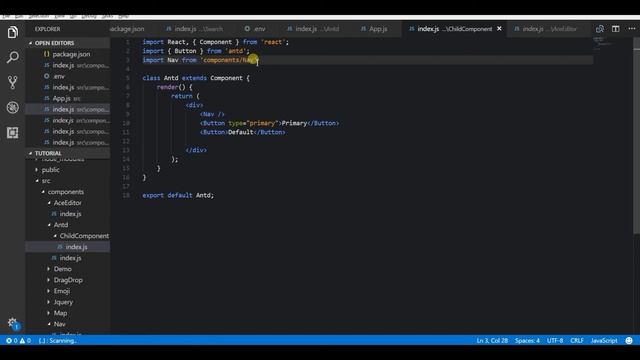Click the errors count in status bar
This screenshot has width=640, height=360.
[11, 340]
